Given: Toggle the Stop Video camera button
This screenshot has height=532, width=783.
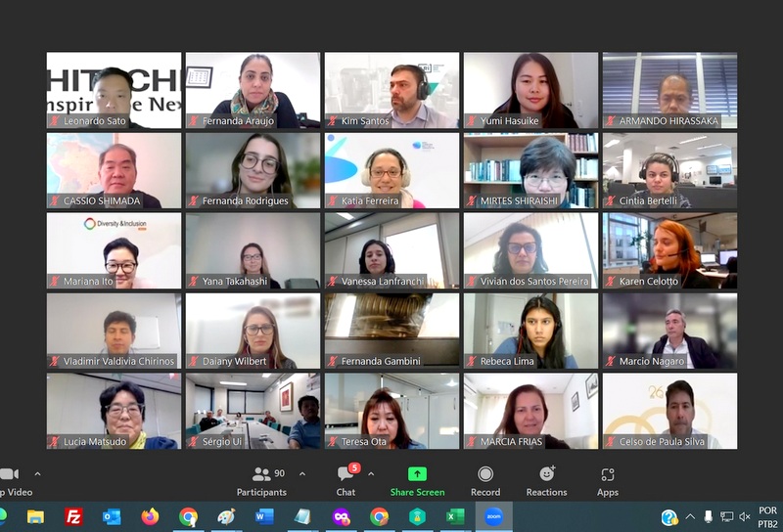Looking at the screenshot, I should 10,480.
